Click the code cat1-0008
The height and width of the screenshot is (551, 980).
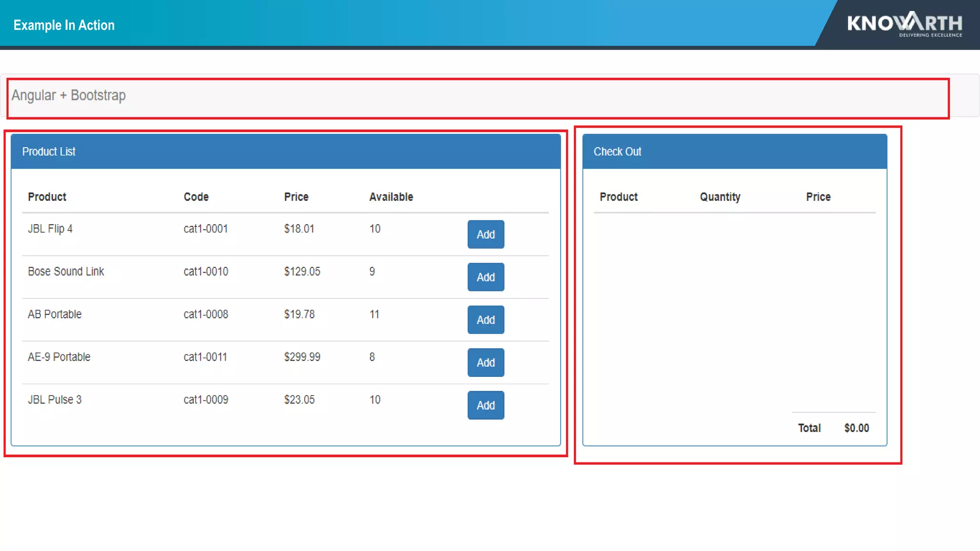[206, 314]
